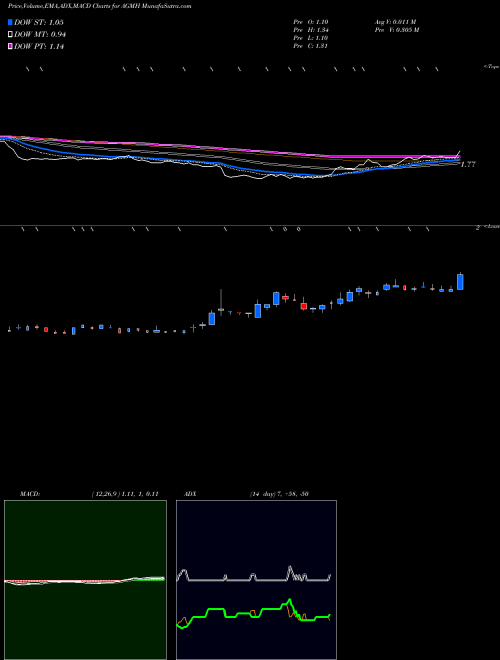This screenshot has height=660, width=500.
Task: Click the ADX panel title
Action: pyautogui.click(x=191, y=494)
